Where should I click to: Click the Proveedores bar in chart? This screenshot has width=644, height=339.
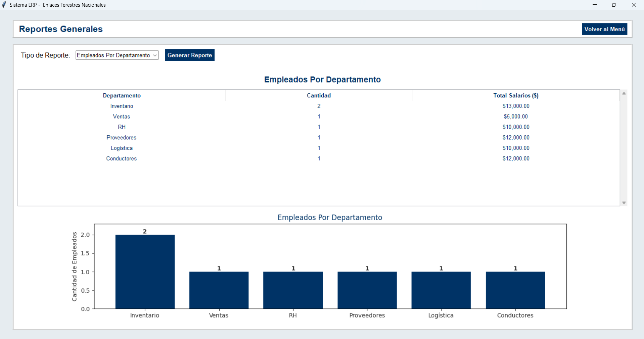tap(367, 290)
